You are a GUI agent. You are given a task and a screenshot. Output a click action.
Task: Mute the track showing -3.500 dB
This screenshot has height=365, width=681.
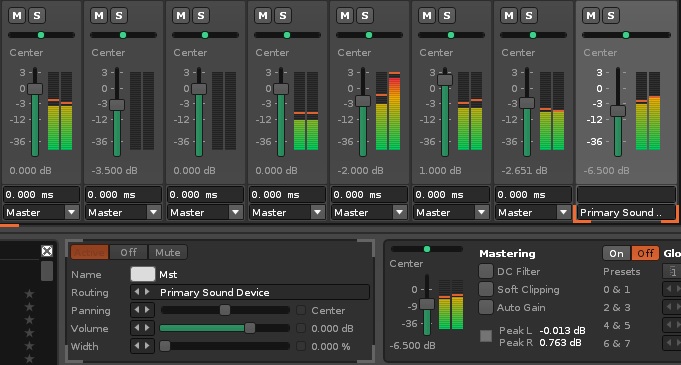click(99, 16)
